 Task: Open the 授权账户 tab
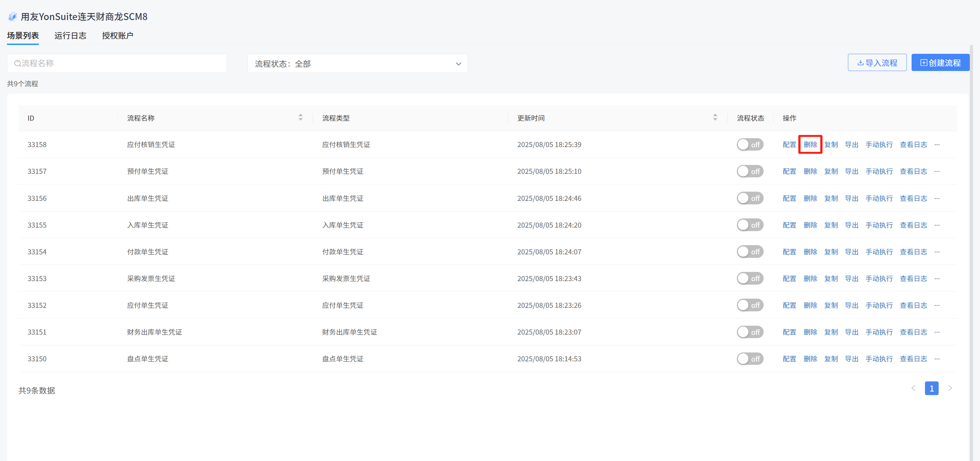pyautogui.click(x=117, y=36)
